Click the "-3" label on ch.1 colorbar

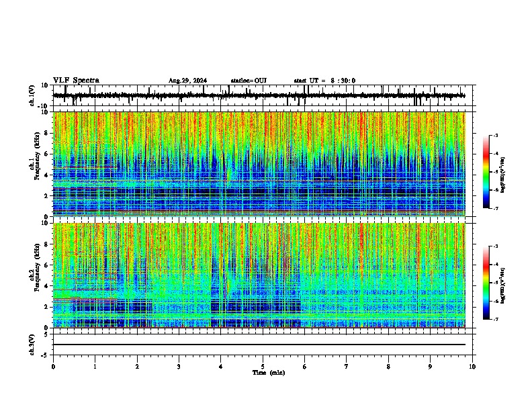point(495,136)
